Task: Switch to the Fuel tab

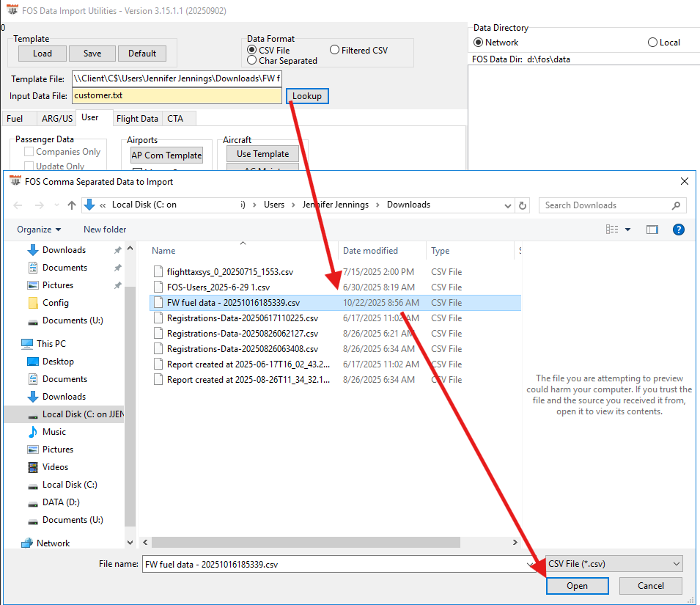Action: click(15, 119)
